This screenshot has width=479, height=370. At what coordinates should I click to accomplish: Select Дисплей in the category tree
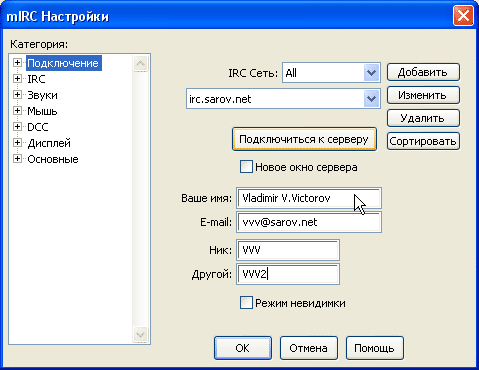point(49,143)
